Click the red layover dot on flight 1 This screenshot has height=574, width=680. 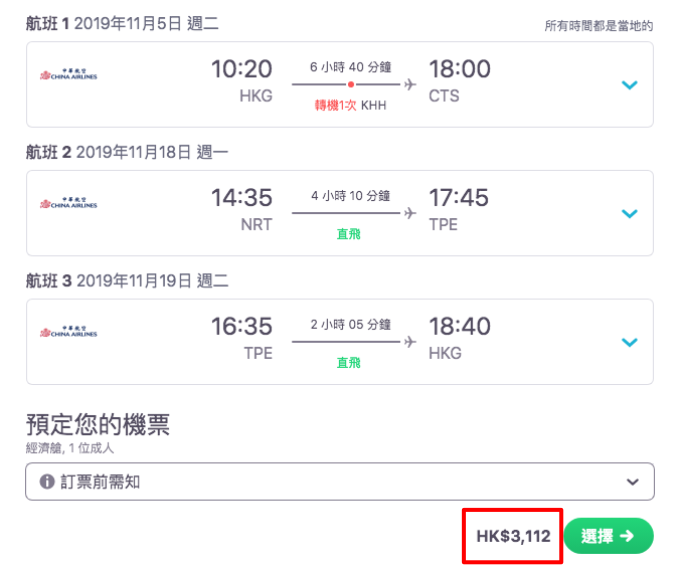pos(351,85)
